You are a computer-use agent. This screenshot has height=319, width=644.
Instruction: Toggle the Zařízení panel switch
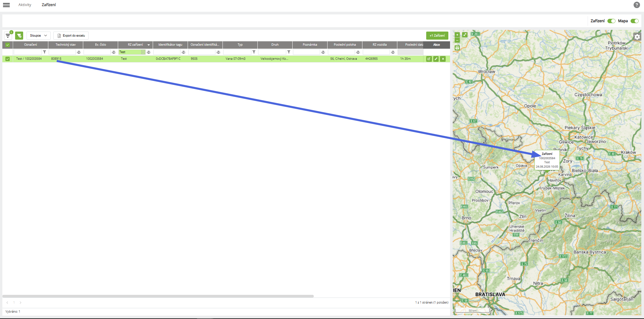(611, 21)
